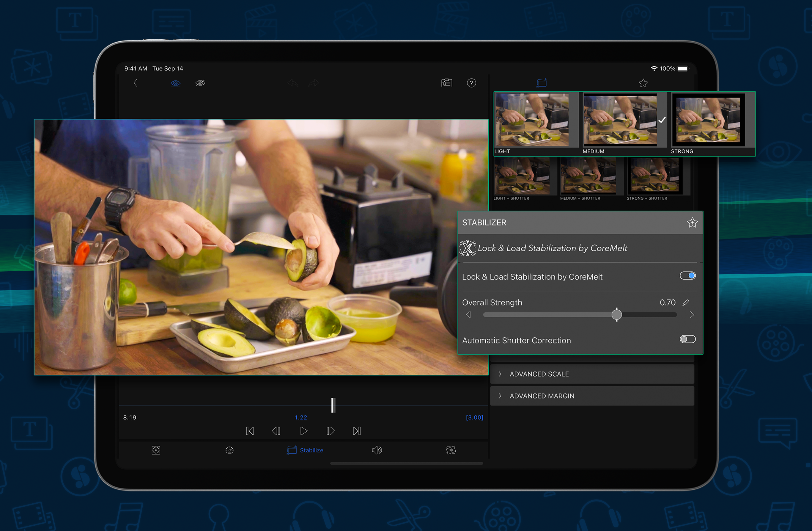Open the audio tool in bottom bar
The image size is (812, 531).
coord(377,450)
